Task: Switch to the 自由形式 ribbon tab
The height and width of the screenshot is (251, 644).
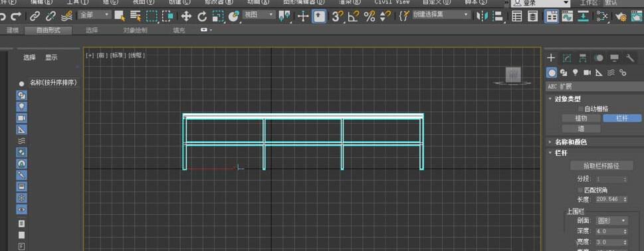Action: pos(49,30)
